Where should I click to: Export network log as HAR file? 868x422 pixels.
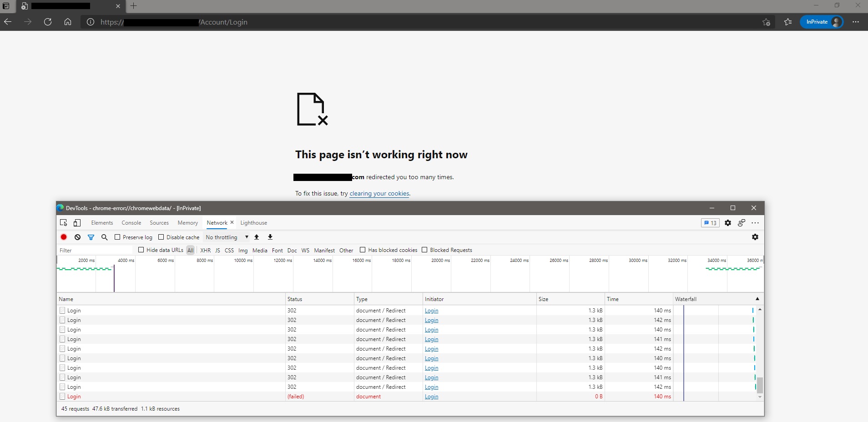(270, 237)
